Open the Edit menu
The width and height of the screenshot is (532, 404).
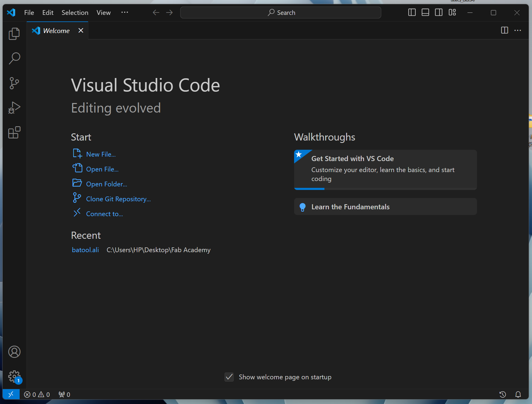[48, 13]
